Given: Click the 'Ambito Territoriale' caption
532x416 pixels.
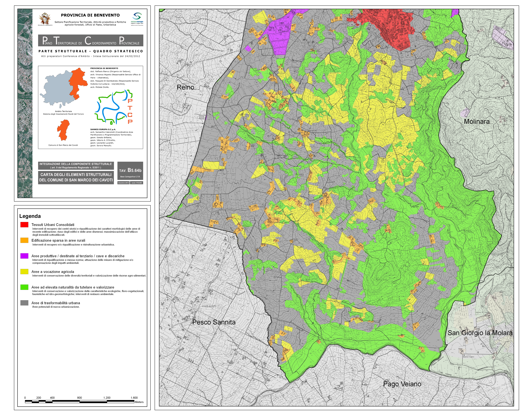Looking at the screenshot, I should (x=63, y=111).
